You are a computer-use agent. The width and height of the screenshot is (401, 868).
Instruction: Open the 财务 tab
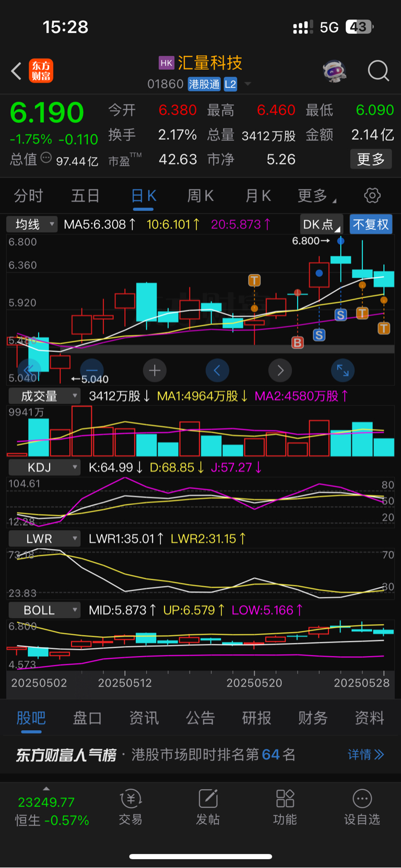click(x=313, y=718)
